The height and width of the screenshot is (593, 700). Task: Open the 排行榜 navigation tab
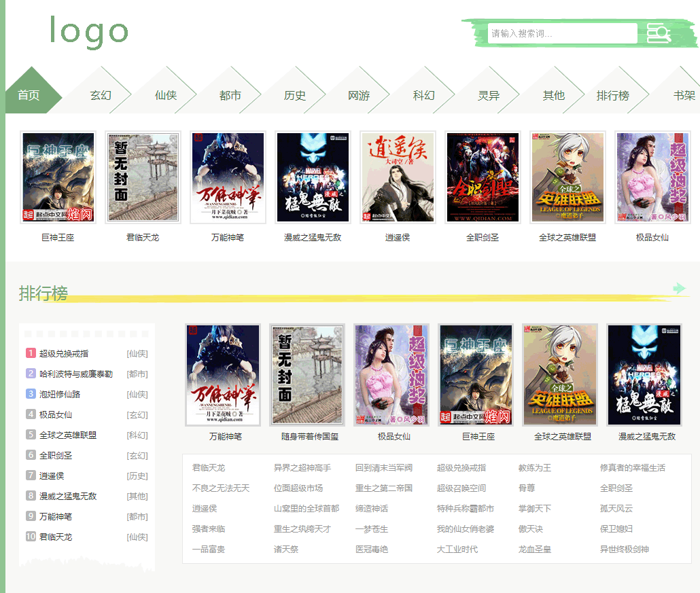tap(612, 95)
